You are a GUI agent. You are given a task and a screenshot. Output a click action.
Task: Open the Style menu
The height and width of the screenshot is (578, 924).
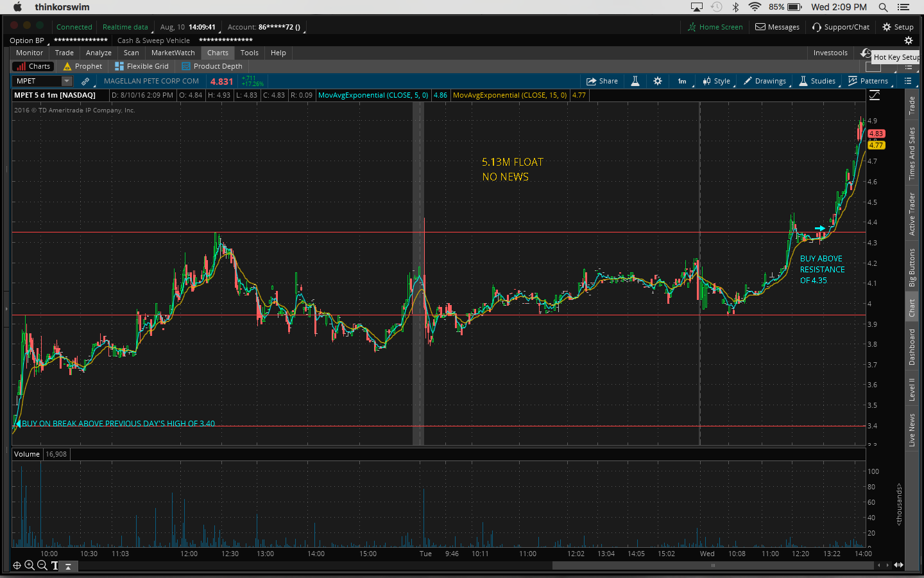coord(717,81)
